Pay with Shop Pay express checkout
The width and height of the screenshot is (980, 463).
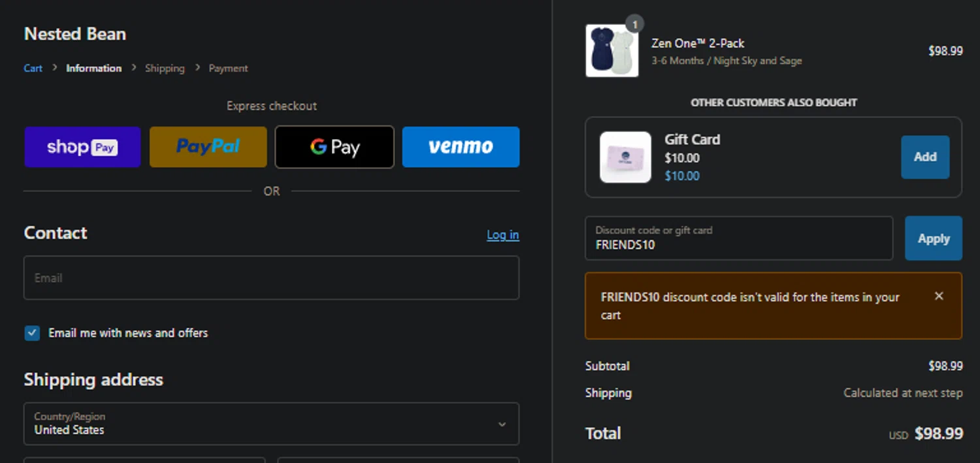82,147
